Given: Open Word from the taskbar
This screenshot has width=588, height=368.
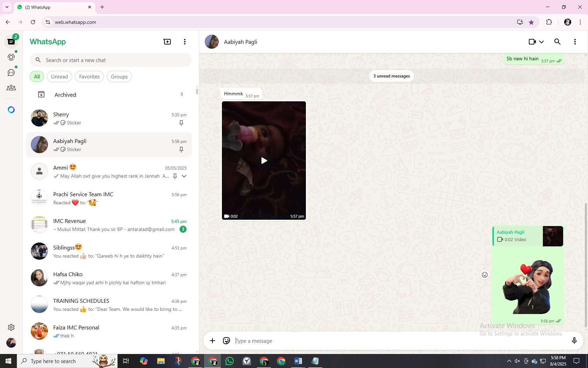Looking at the screenshot, I should 298,361.
